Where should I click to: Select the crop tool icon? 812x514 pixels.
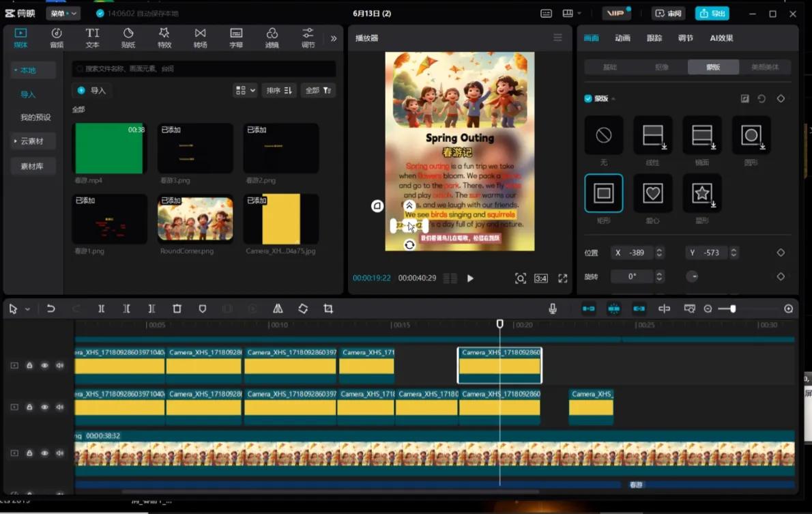tap(328, 309)
